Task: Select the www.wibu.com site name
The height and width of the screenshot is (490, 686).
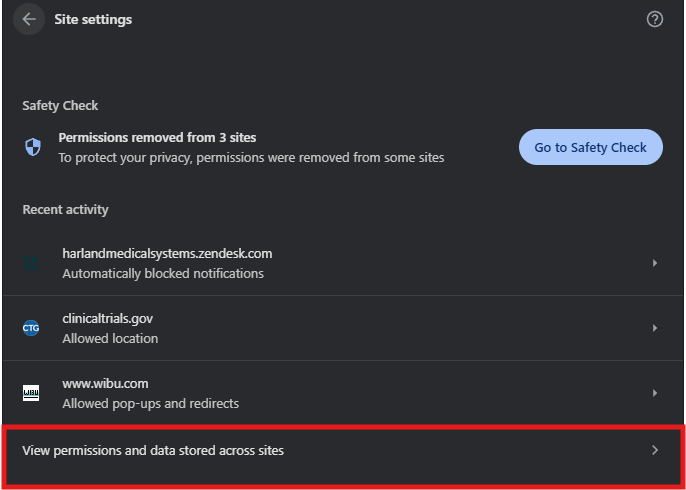Action: [x=105, y=384]
